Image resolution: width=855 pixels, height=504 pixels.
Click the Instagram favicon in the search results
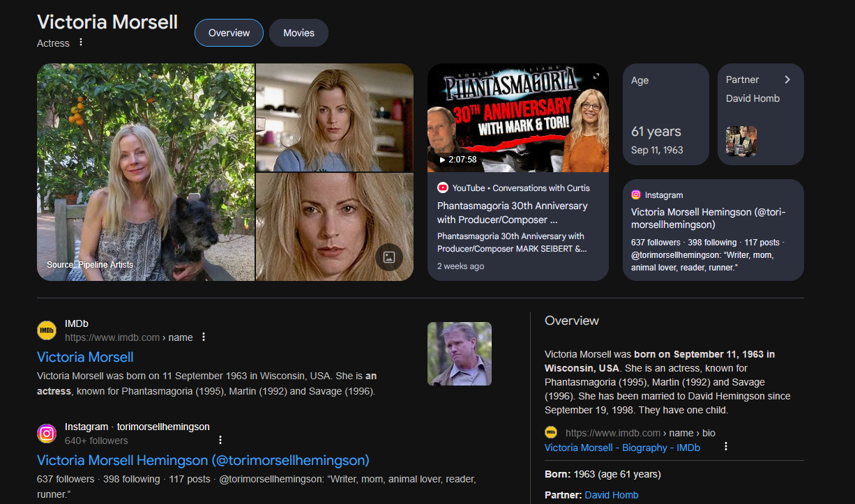click(x=47, y=434)
